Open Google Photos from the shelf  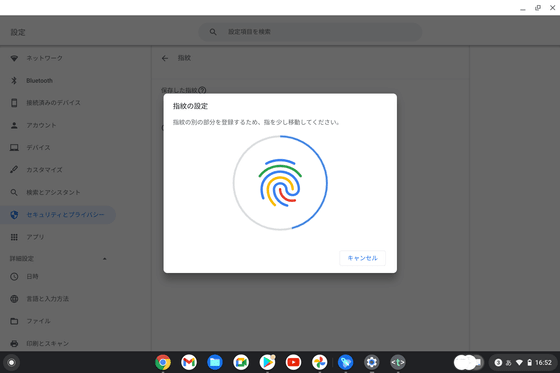click(319, 362)
